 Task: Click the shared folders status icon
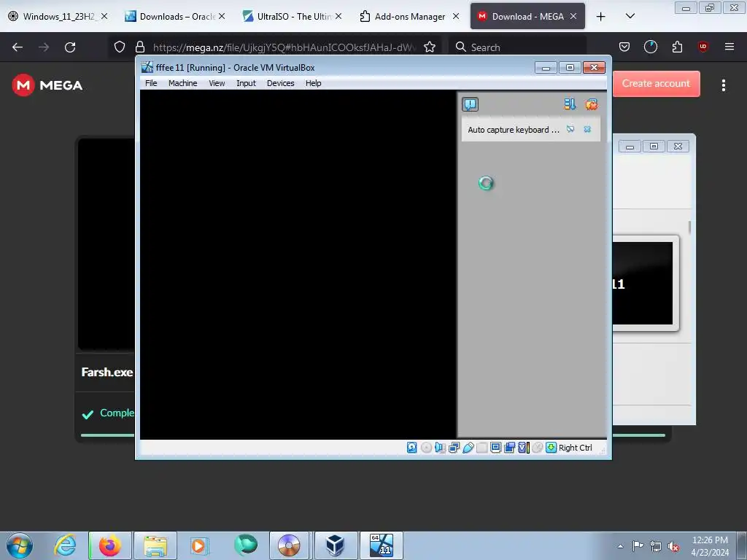click(481, 448)
